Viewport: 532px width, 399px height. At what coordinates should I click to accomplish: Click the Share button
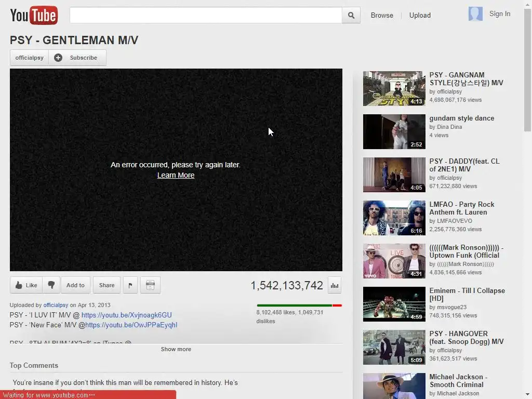pos(107,285)
